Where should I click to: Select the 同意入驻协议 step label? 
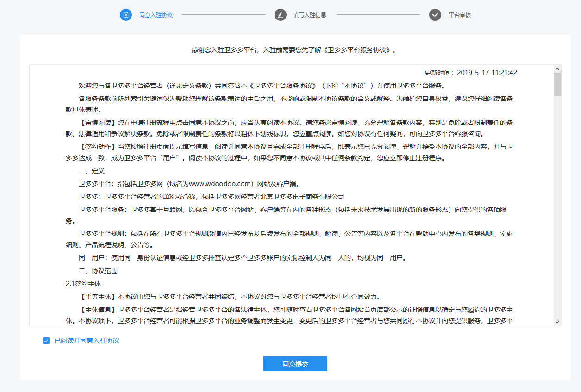(156, 15)
